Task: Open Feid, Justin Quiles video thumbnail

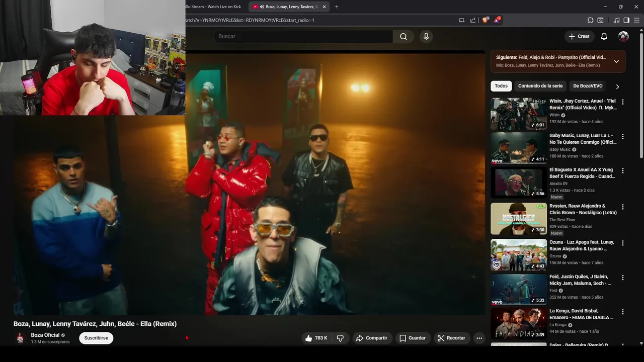Action: (519, 289)
